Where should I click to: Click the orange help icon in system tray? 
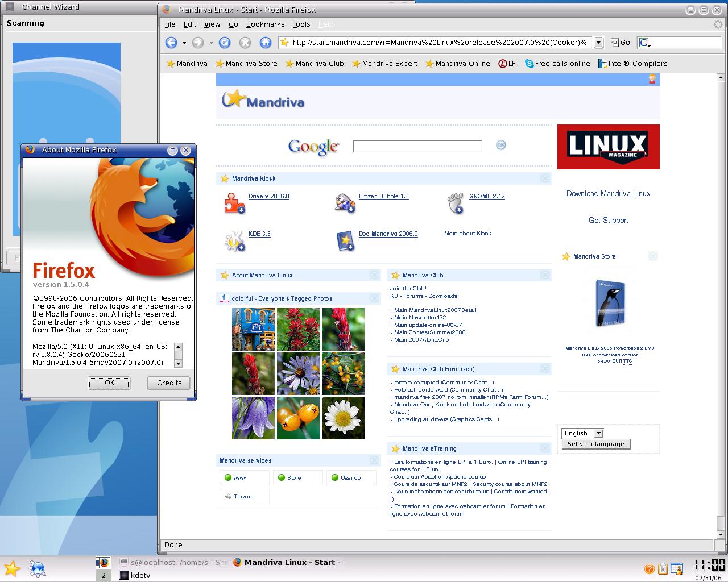[x=649, y=569]
